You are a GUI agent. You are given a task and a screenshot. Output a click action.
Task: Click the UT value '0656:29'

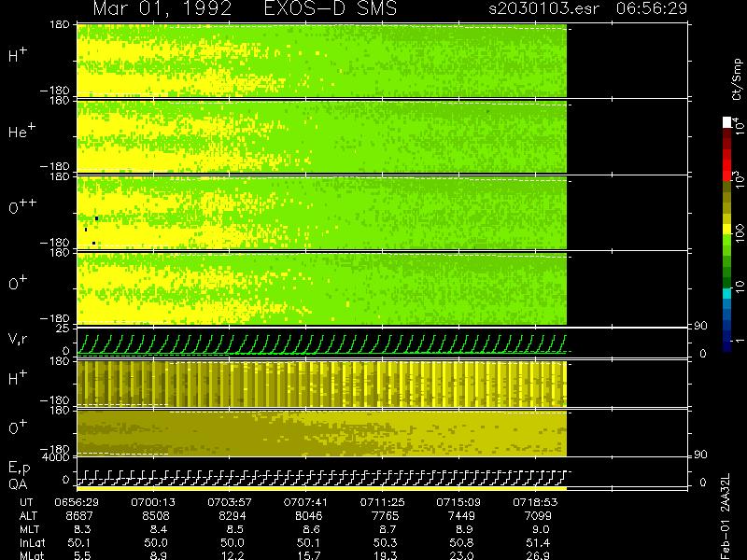pyautogui.click(x=77, y=502)
